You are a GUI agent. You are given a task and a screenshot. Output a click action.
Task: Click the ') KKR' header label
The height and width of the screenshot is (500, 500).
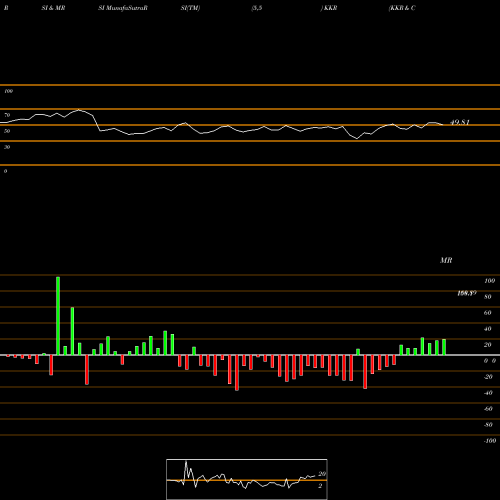[x=329, y=8]
